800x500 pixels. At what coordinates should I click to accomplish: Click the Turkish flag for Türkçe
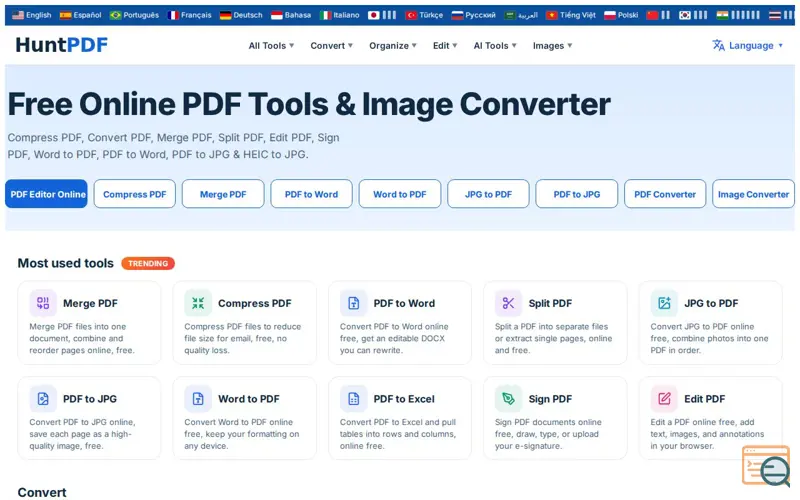pyautogui.click(x=411, y=15)
